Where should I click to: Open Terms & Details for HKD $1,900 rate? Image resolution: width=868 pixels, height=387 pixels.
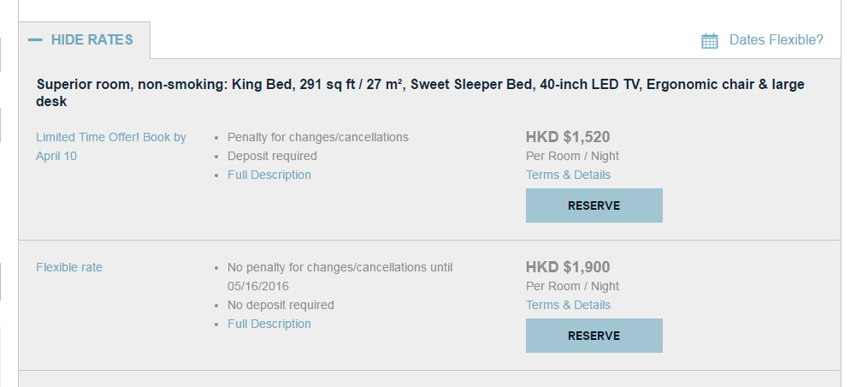coord(568,305)
